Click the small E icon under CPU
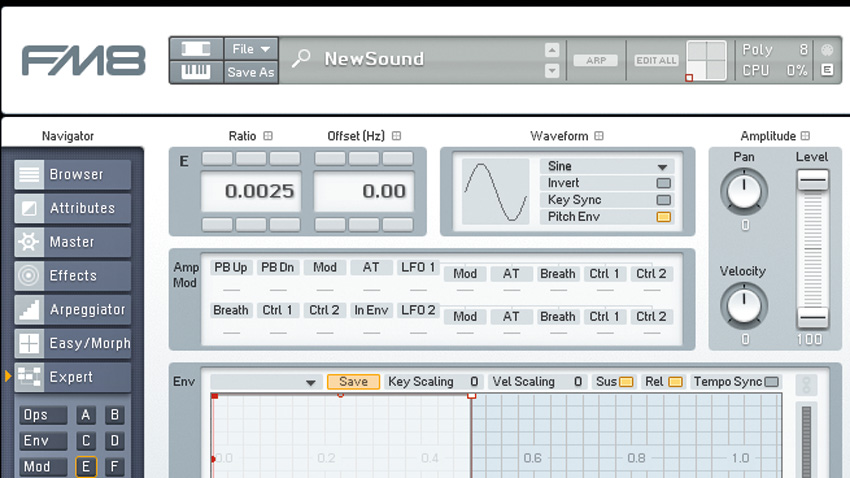The height and width of the screenshot is (478, 850). pyautogui.click(x=827, y=70)
